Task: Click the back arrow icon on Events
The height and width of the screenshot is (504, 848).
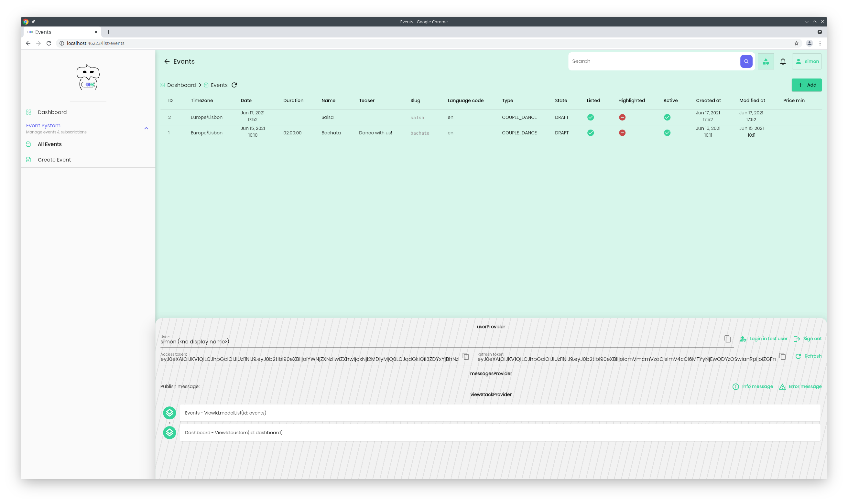Action: [167, 61]
